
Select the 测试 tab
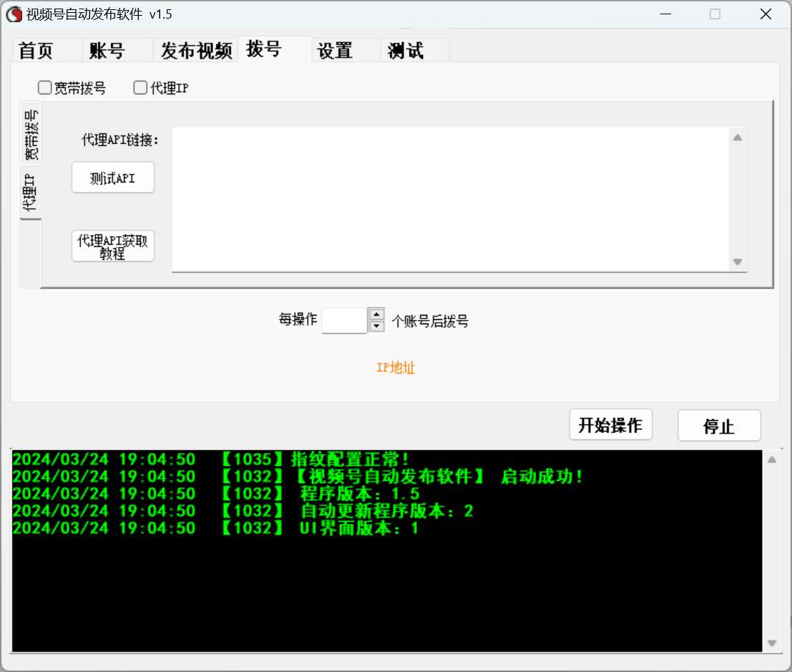pos(406,51)
